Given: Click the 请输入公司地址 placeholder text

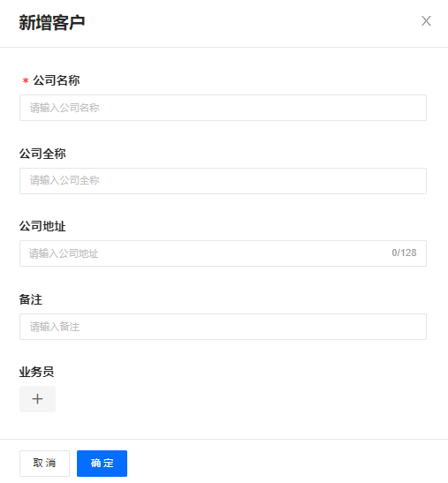Looking at the screenshot, I should tap(64, 253).
